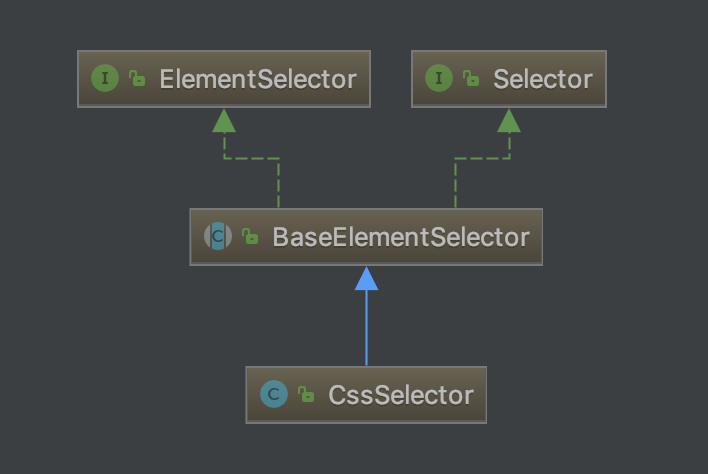Click the CssSelector class type icon
The height and width of the screenshot is (474, 708).
[x=273, y=395]
